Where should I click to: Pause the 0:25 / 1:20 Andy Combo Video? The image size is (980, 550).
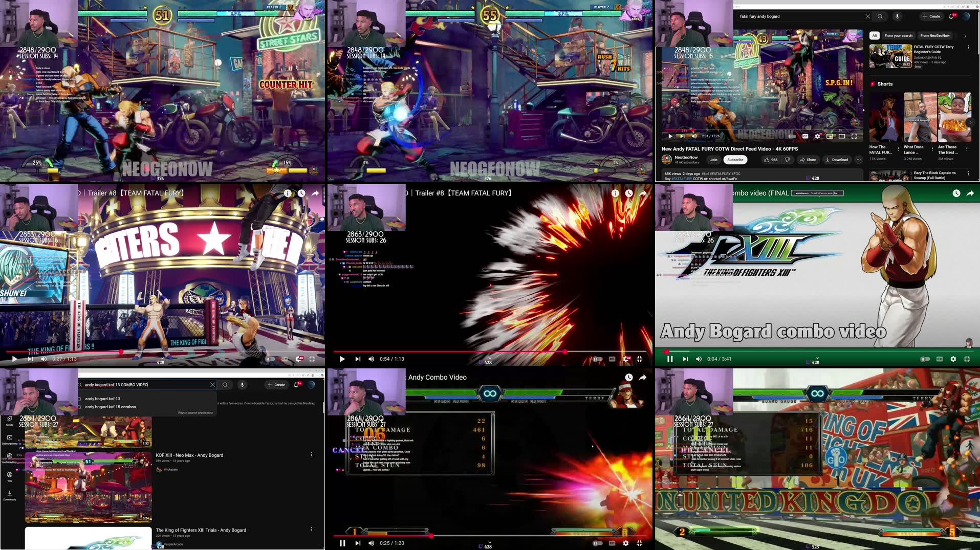point(342,543)
